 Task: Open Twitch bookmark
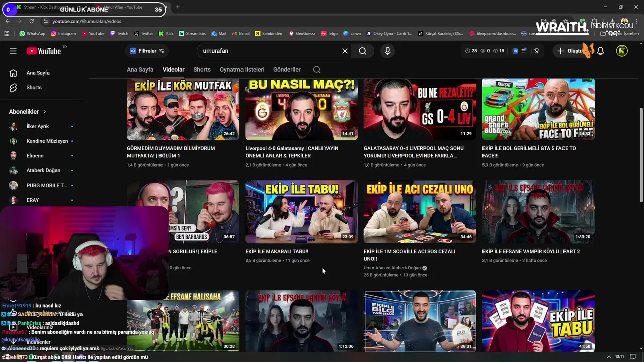coord(119,34)
